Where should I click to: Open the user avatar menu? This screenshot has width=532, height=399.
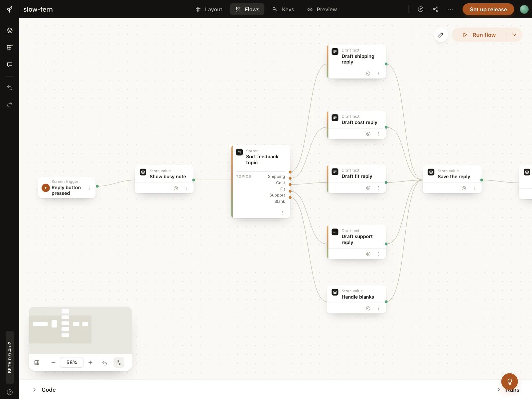click(x=524, y=9)
